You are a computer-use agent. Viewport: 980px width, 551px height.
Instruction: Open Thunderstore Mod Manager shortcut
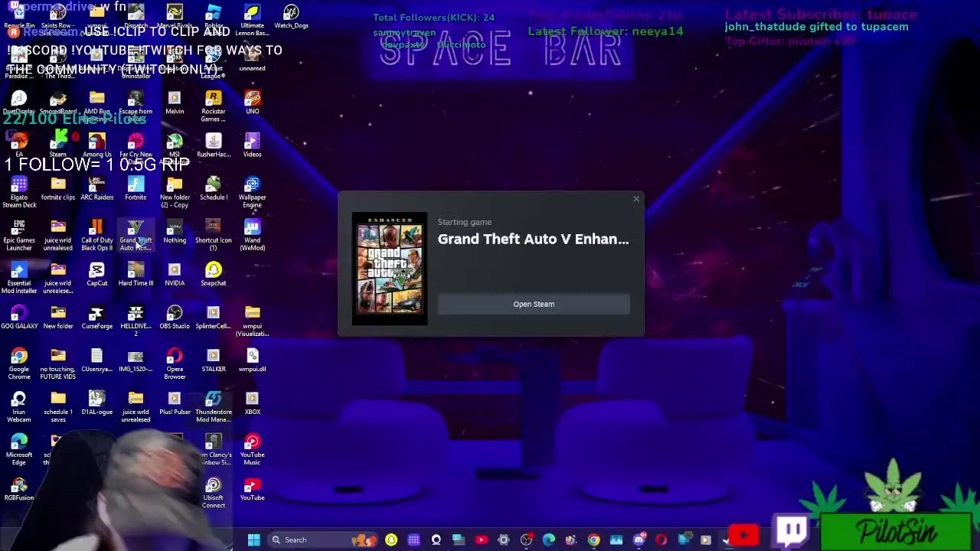[x=214, y=406]
